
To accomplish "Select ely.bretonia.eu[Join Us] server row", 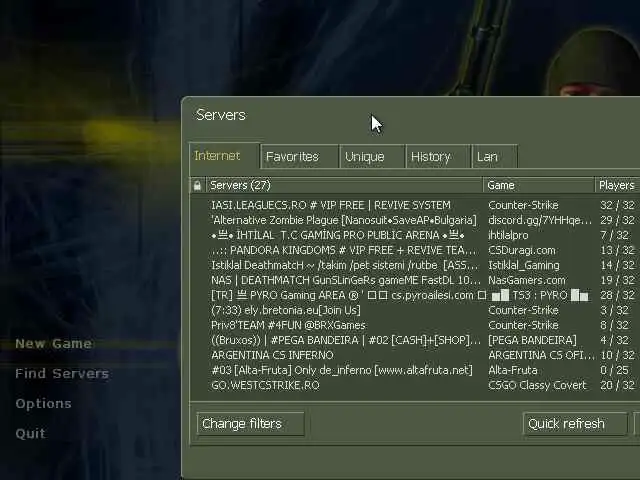I will pyautogui.click(x=415, y=310).
